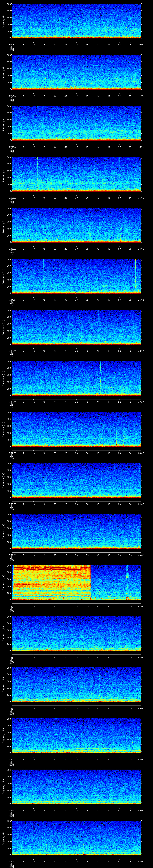Viewport: 153px width, 868px height.
Task: Click the 30:00 end time label
Action: pyautogui.click(x=141, y=44)
